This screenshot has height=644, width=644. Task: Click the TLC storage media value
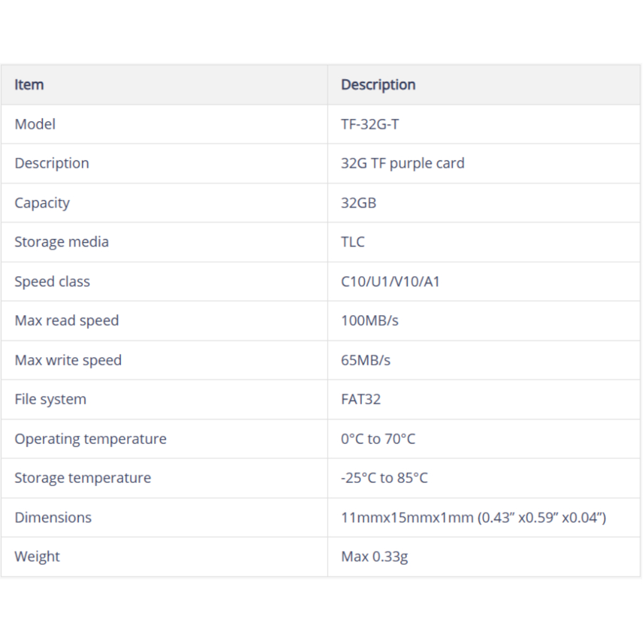[x=353, y=242]
